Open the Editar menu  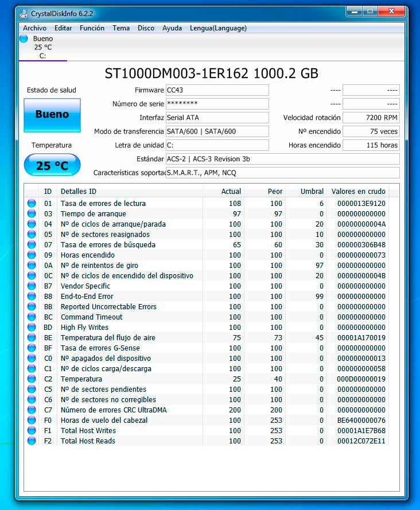pyautogui.click(x=63, y=28)
